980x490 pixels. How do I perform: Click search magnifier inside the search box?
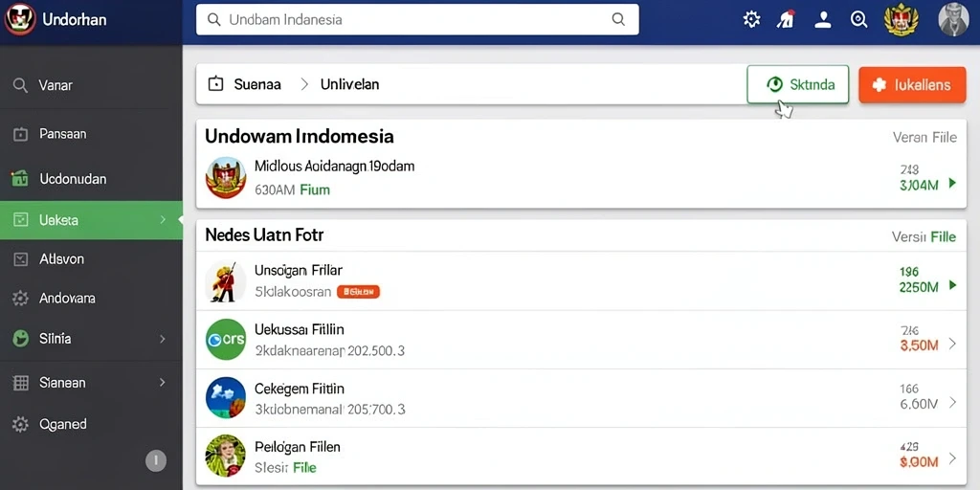pyautogui.click(x=618, y=19)
